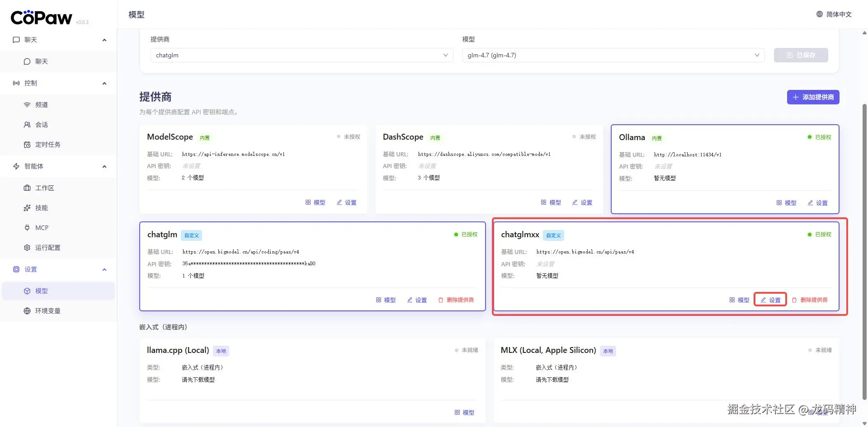Viewport: 868px width, 427px height.
Task: Click the 技能 skills icon in sidebar
Action: click(x=27, y=208)
